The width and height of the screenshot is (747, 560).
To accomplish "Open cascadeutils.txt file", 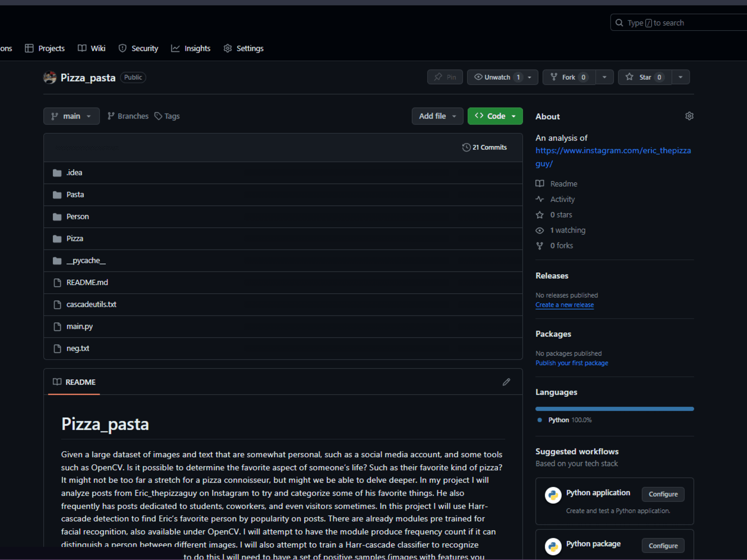I will (91, 304).
